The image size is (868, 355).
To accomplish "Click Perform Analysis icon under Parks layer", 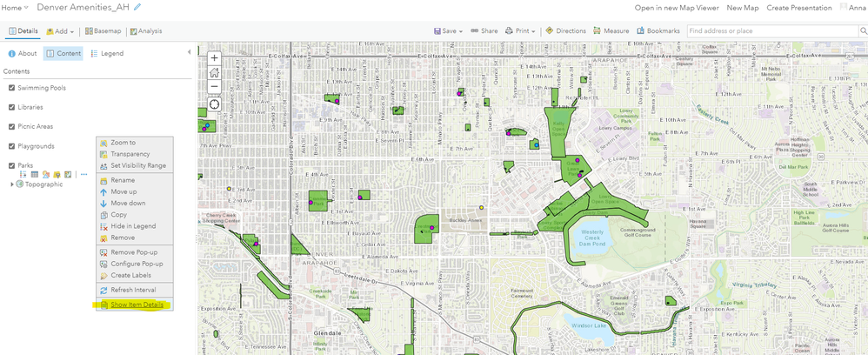I will click(x=68, y=174).
